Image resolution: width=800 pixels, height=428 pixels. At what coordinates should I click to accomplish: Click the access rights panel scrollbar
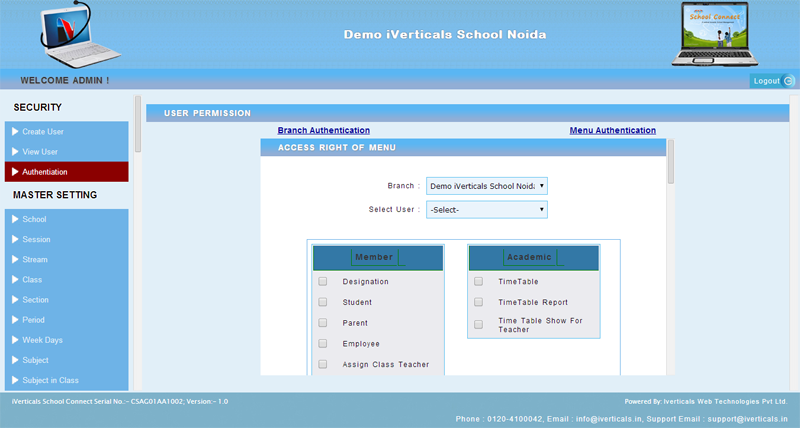point(671,162)
